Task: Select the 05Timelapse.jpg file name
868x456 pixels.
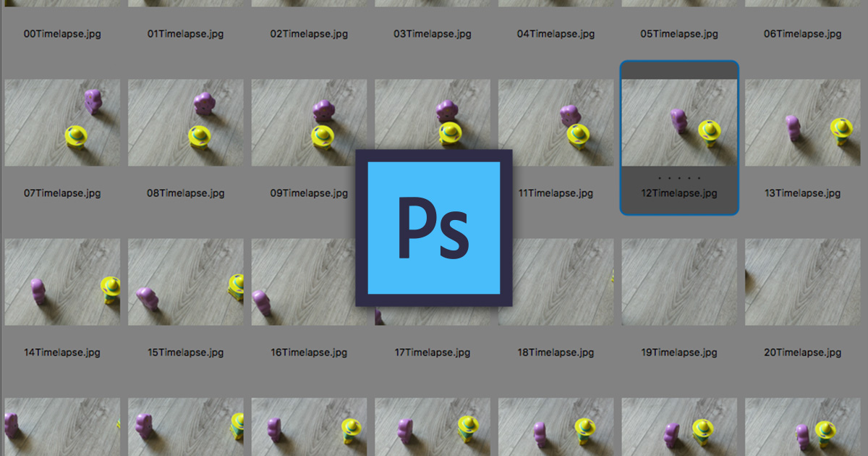Action: 679,34
